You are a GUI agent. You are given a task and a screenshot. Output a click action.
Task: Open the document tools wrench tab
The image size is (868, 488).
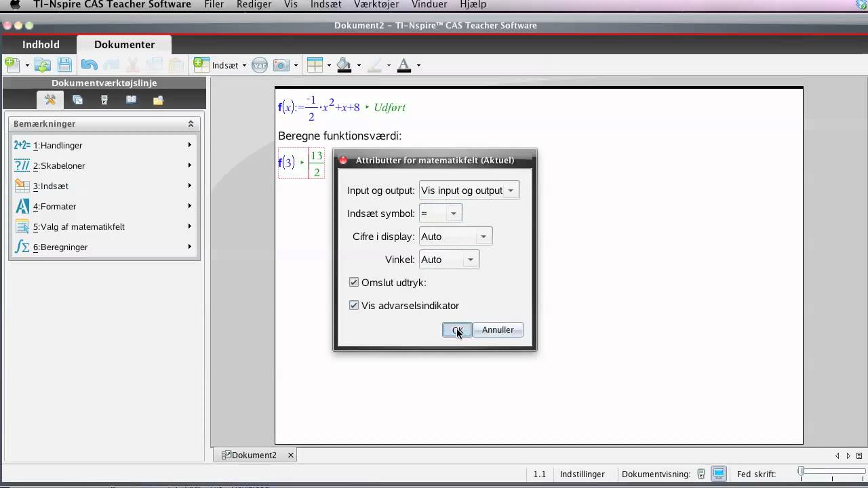click(x=50, y=100)
